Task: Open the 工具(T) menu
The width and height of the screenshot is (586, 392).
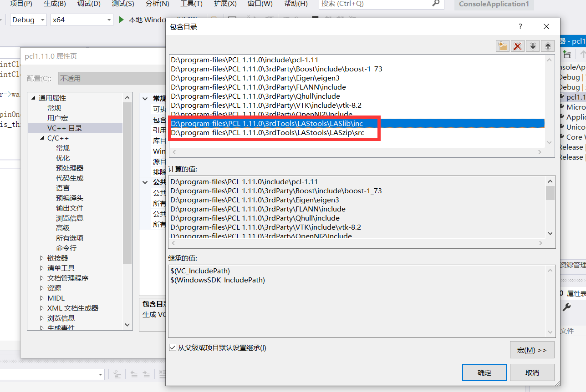Action: (x=191, y=5)
